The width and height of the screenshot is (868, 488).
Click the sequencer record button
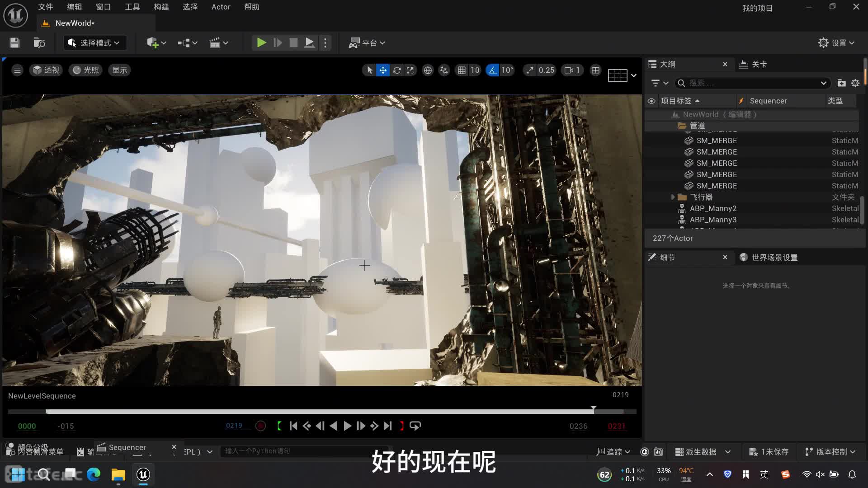pyautogui.click(x=260, y=426)
